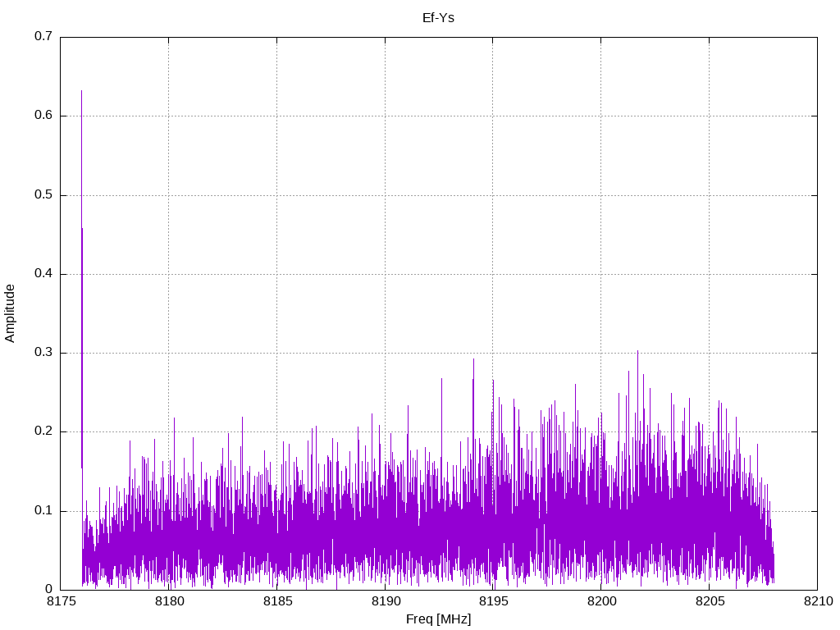This screenshot has width=840, height=630.
Task: Click the Freq [MHz] x-axis label
Action: 439,619
